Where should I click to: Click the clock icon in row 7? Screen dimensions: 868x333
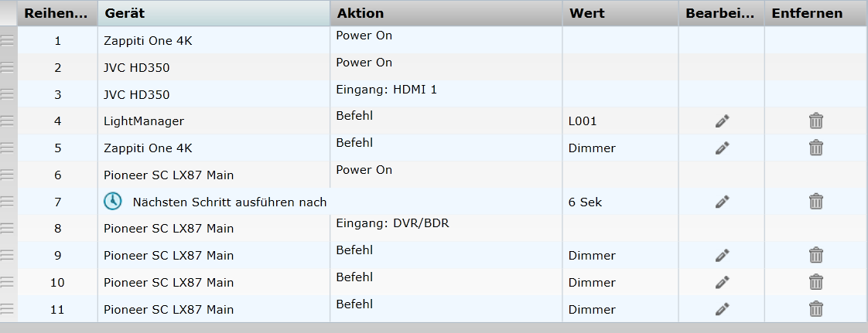coord(113,202)
